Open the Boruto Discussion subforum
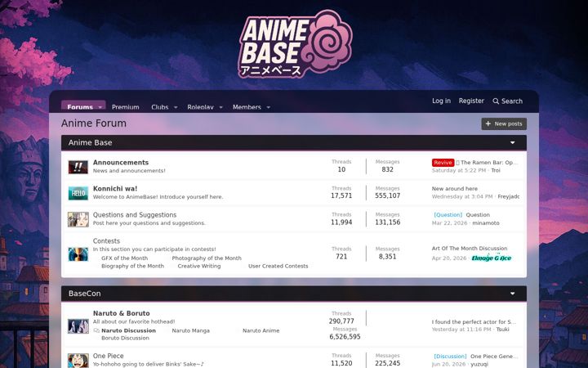Viewport: 588px width, 368px height. pyautogui.click(x=125, y=338)
